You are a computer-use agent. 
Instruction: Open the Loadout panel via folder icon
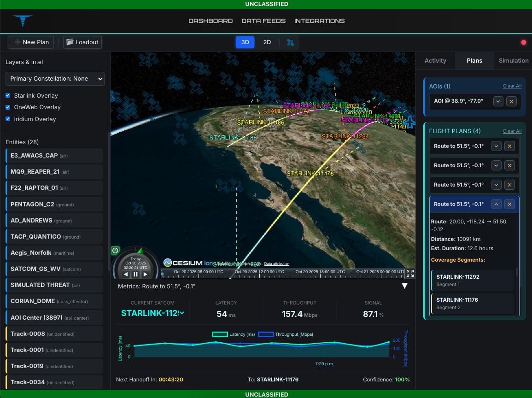click(x=82, y=42)
